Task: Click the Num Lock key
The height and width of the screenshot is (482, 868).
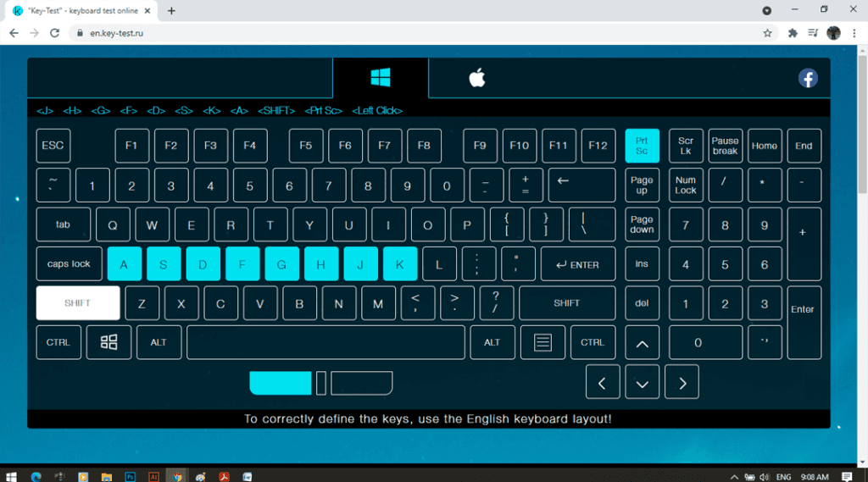Action: tap(686, 185)
